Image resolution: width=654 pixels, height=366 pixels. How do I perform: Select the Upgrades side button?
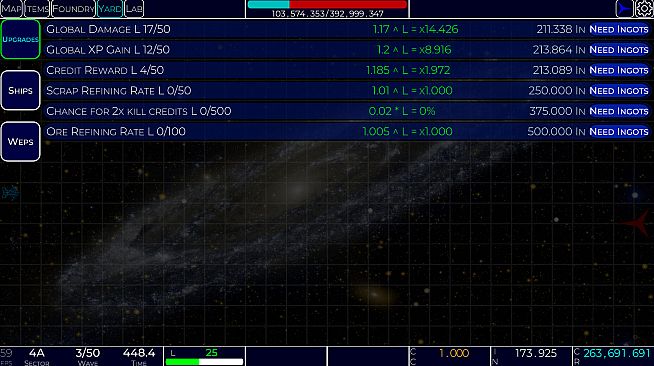pyautogui.click(x=20, y=39)
